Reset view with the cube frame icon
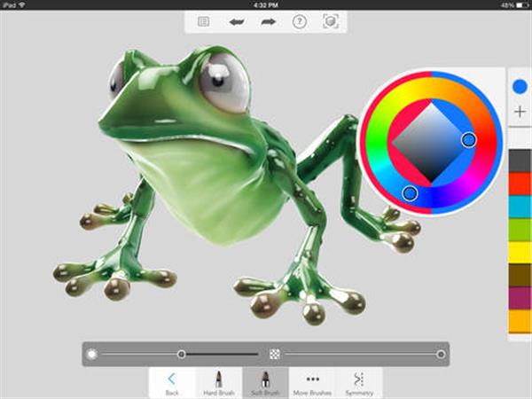Viewport: 532px width, 399px height. click(x=331, y=21)
